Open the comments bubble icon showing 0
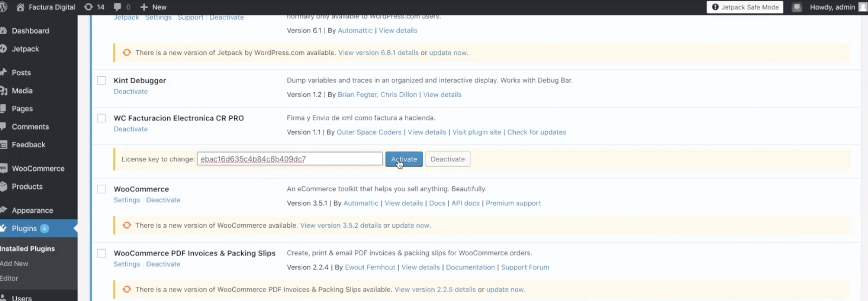Viewport: 868px width, 301px height. (122, 7)
